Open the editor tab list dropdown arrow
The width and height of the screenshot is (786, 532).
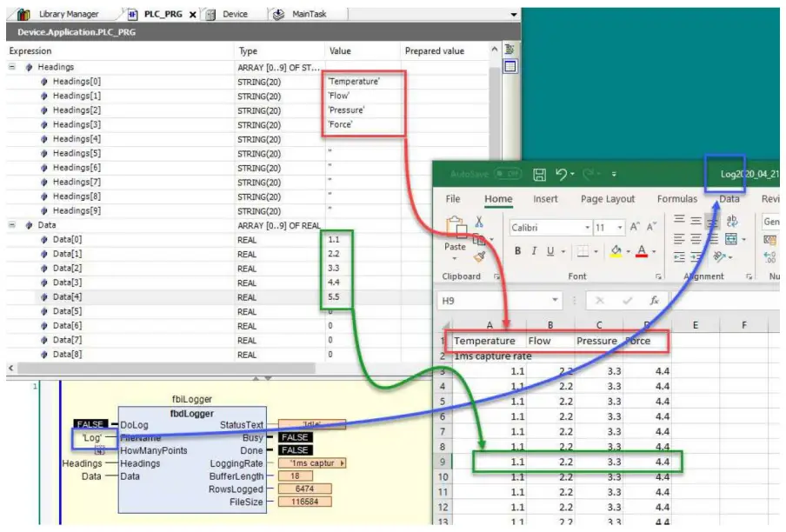pos(513,15)
